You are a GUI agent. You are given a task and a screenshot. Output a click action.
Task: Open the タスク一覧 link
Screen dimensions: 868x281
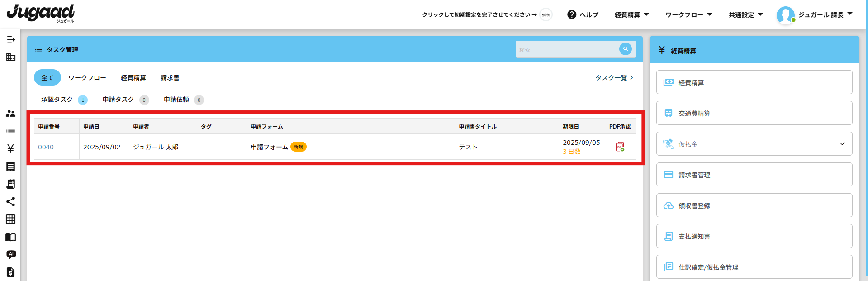[x=611, y=78]
